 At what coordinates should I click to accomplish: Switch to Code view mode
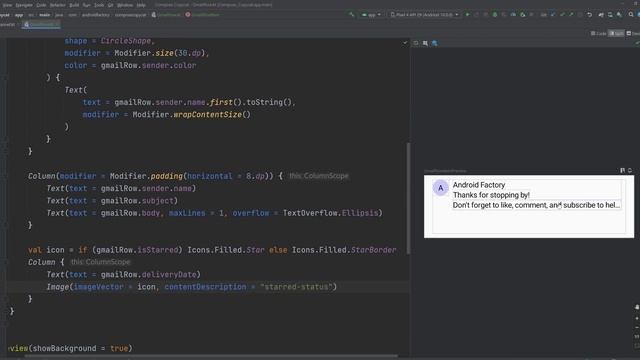click(x=598, y=33)
